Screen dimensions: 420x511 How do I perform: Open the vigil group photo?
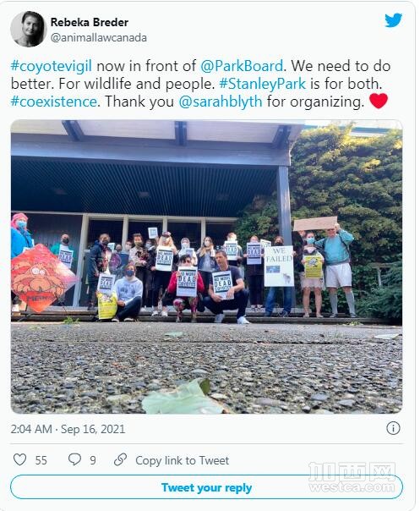click(206, 266)
